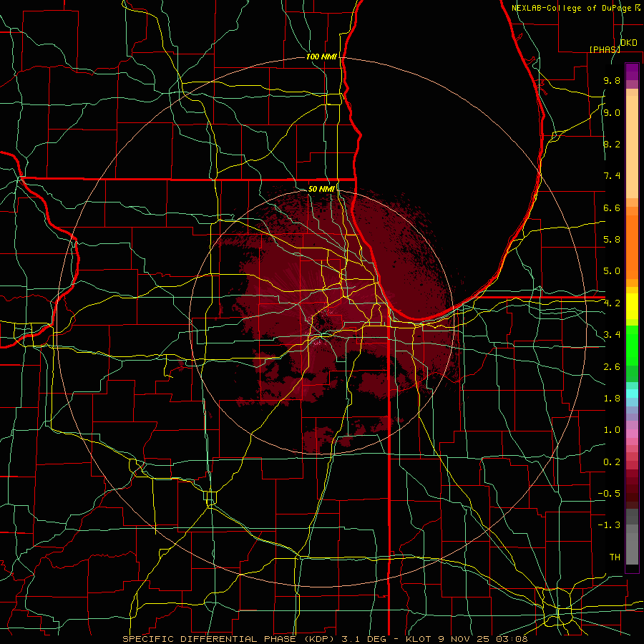The height and width of the screenshot is (644, 644).
Task: Click the 2.6 scale value
Action: (612, 367)
